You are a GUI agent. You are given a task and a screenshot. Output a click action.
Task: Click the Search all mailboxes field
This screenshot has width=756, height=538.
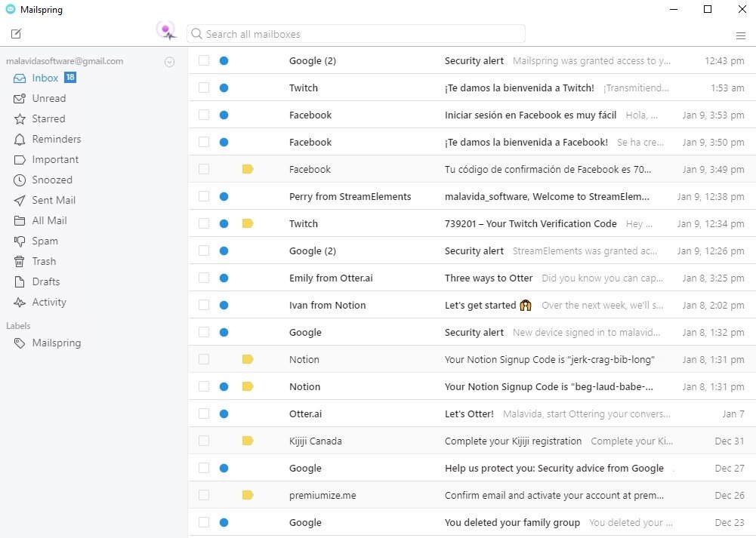(356, 34)
